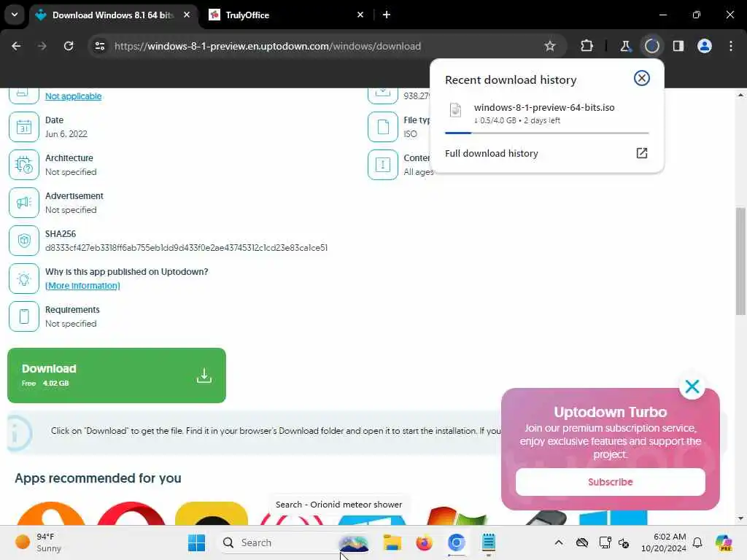747x560 pixels.
Task: Open the Extensions puzzle icon
Action: pyautogui.click(x=587, y=46)
